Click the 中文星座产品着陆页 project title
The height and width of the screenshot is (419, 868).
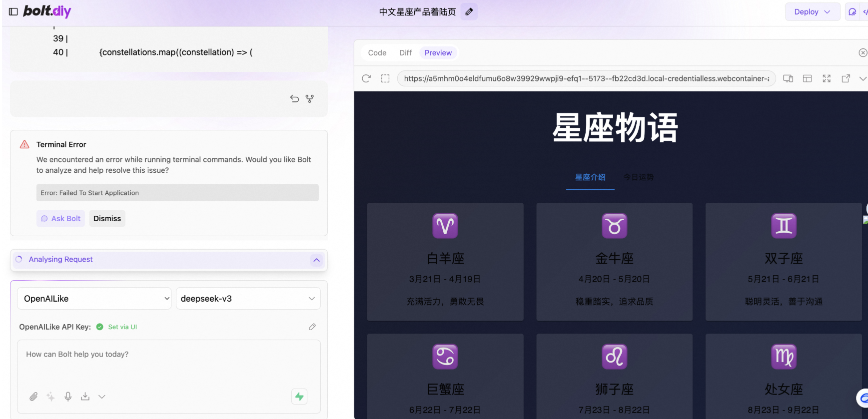pyautogui.click(x=417, y=12)
